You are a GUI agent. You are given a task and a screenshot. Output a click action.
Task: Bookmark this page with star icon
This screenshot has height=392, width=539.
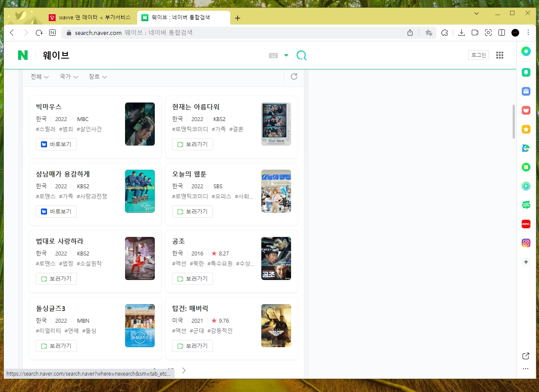point(428,33)
